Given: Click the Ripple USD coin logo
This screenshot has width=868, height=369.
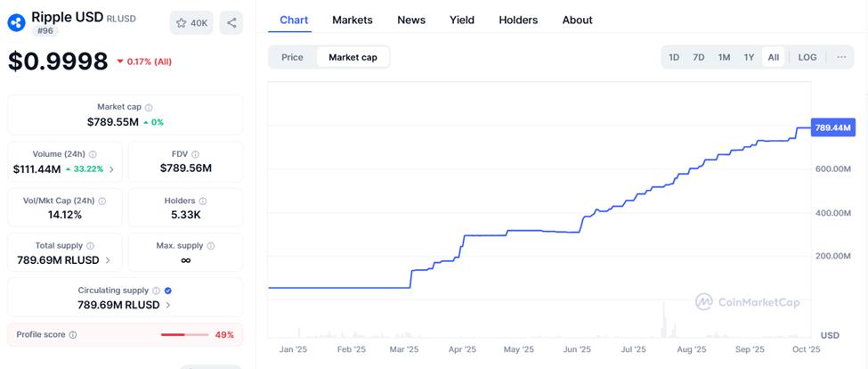Looking at the screenshot, I should pos(17,21).
